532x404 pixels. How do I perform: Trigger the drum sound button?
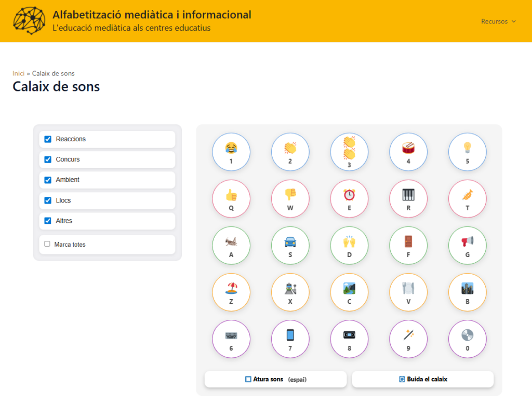click(x=408, y=152)
